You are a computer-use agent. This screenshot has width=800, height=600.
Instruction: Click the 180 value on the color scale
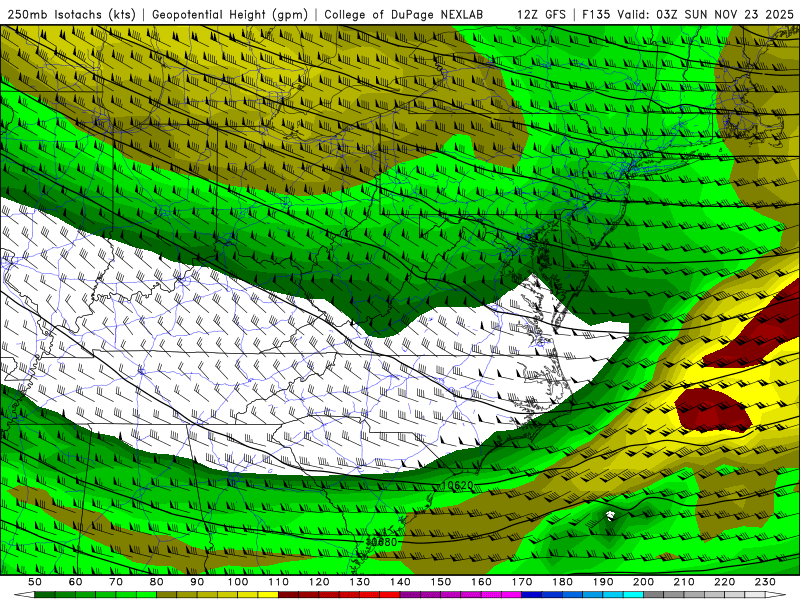562,582
